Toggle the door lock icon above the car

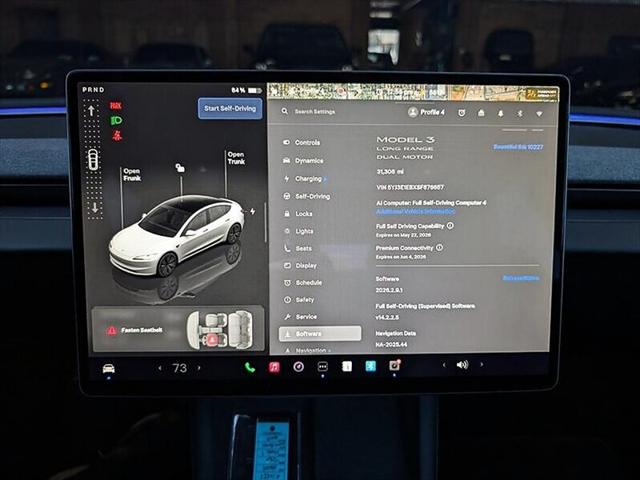pos(180,168)
